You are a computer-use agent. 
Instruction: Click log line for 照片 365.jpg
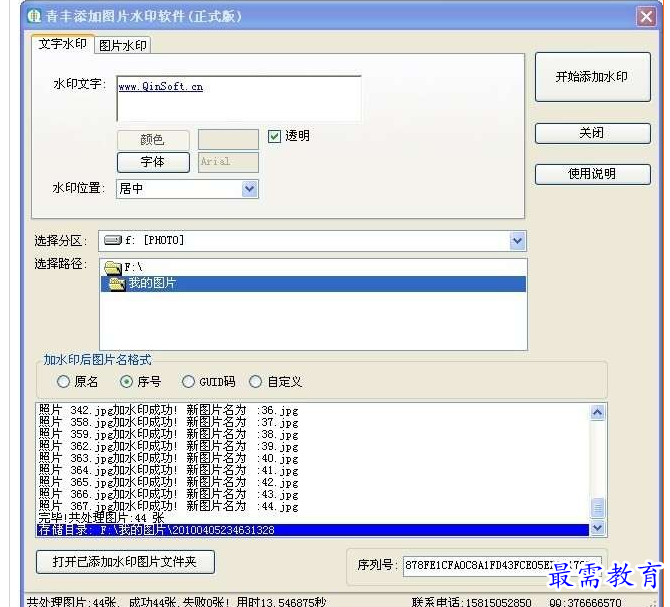click(313, 482)
